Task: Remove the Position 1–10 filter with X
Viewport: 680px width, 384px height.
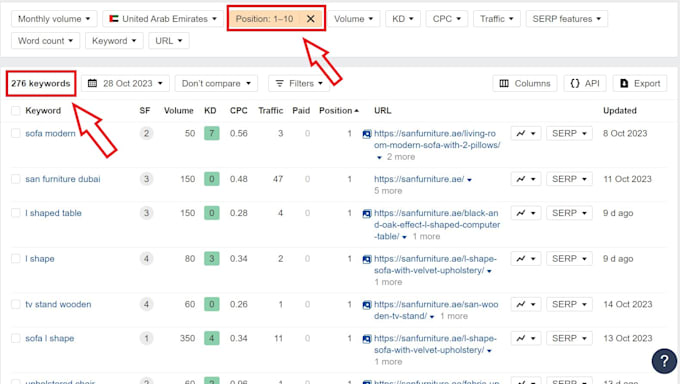Action: 311,19
